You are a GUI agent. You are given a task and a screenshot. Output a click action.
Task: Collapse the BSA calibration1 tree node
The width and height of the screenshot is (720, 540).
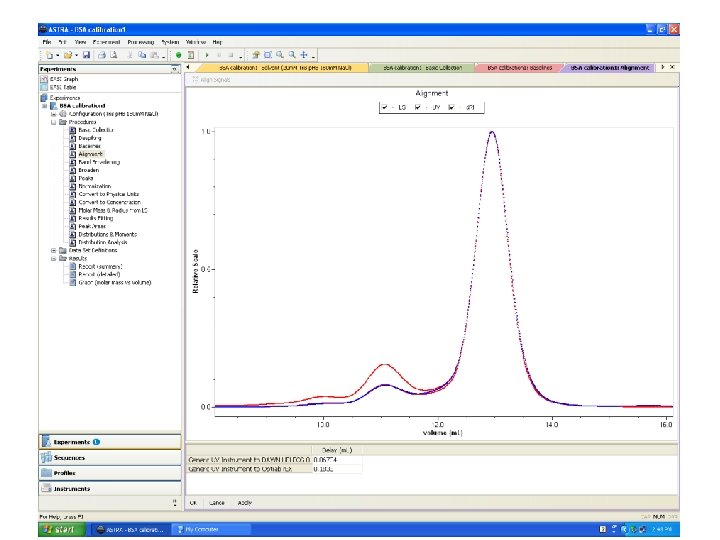tap(45, 106)
